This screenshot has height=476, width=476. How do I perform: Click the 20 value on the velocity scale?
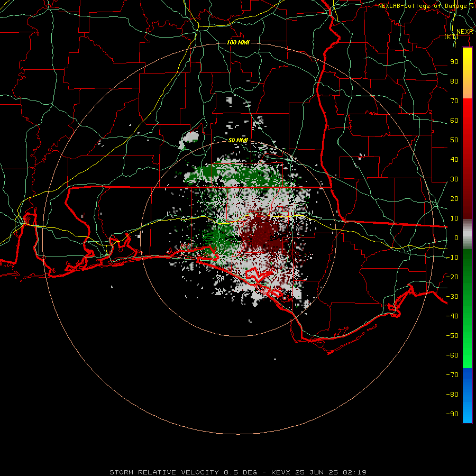[454, 199]
